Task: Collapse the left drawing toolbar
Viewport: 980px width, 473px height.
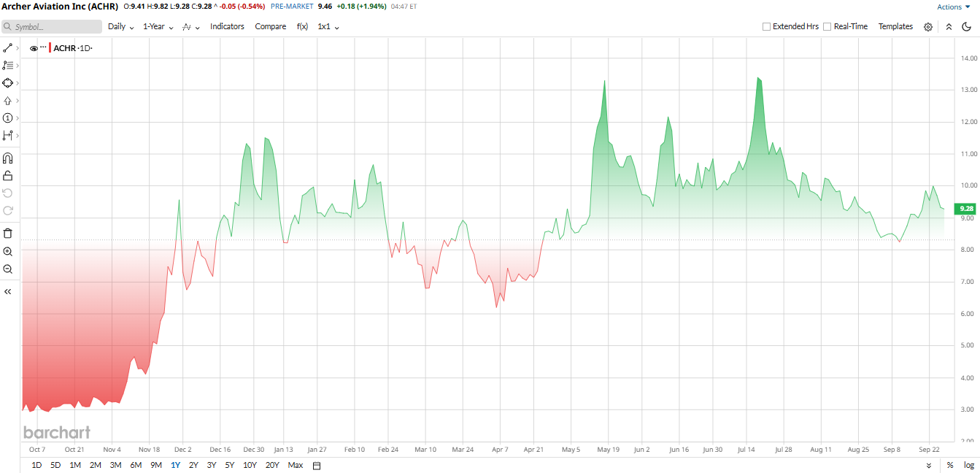Action: (8, 291)
